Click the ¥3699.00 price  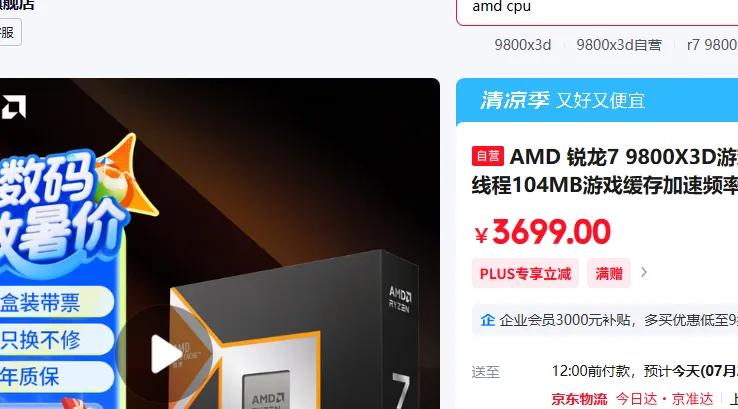pyautogui.click(x=542, y=232)
